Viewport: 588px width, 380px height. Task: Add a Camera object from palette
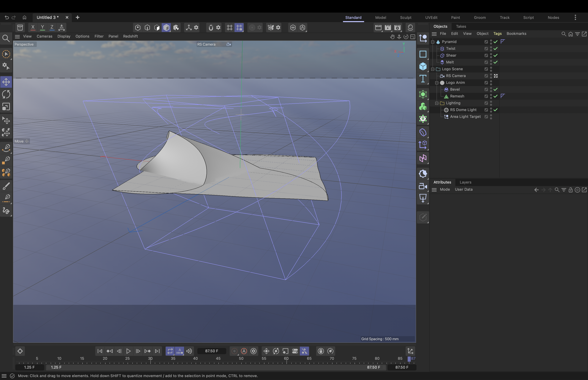[423, 186]
